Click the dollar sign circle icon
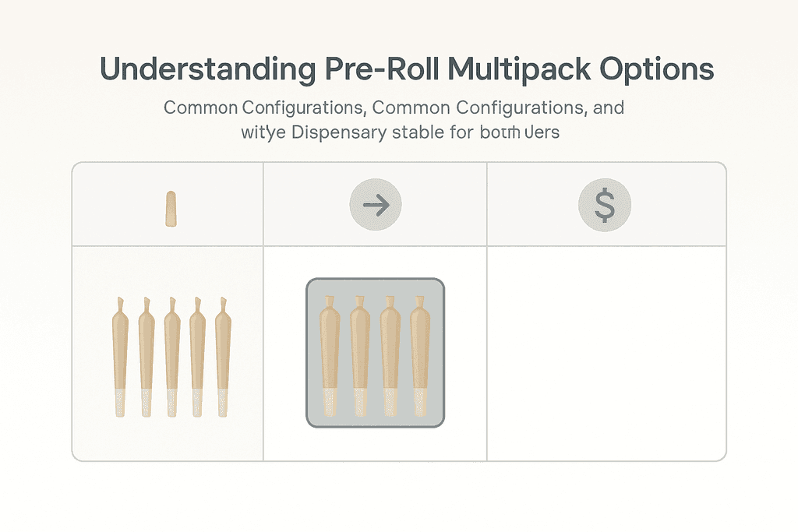798x532 pixels. [604, 206]
